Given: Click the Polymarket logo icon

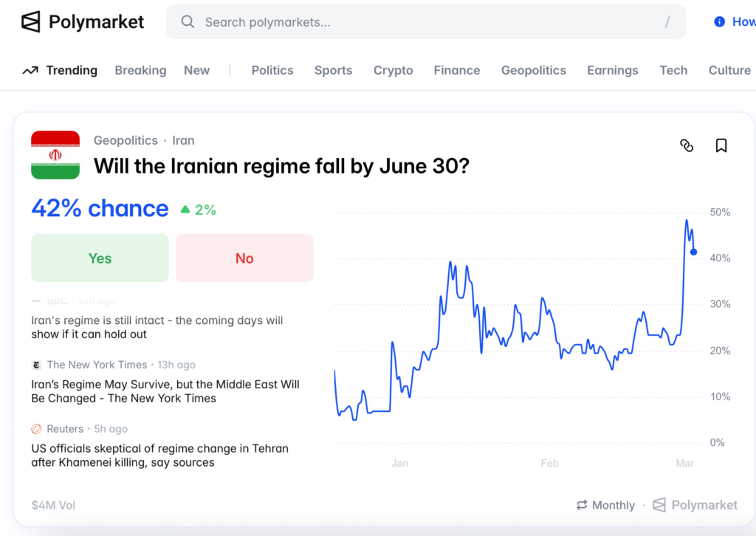Looking at the screenshot, I should pyautogui.click(x=31, y=22).
